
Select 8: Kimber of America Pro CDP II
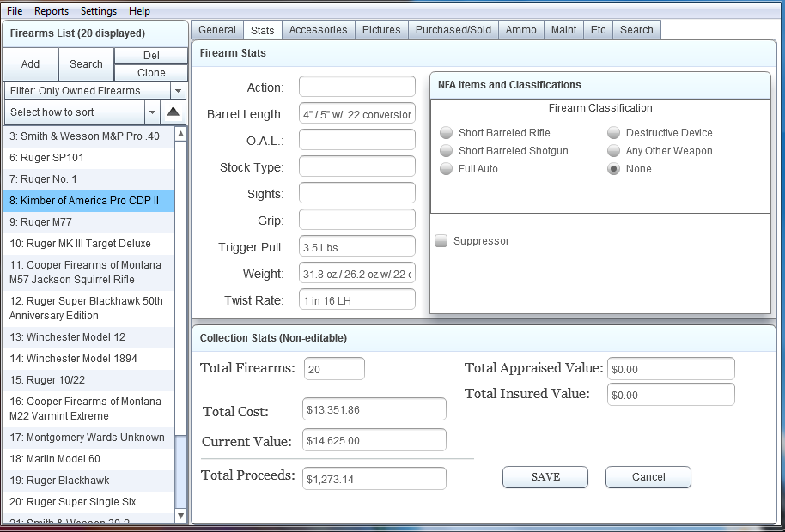[x=89, y=201]
